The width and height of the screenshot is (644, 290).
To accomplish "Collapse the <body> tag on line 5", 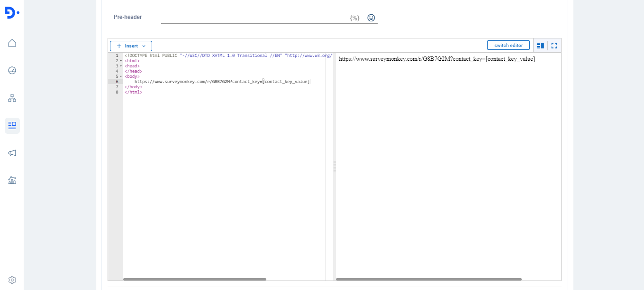I will point(121,76).
